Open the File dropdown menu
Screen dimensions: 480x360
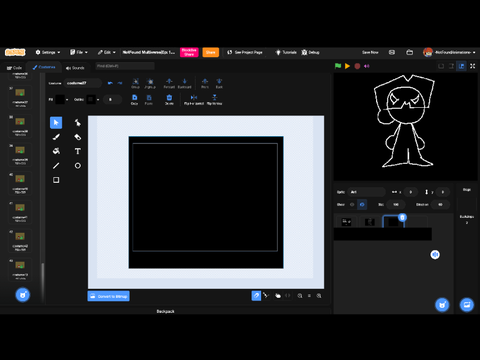pos(79,52)
